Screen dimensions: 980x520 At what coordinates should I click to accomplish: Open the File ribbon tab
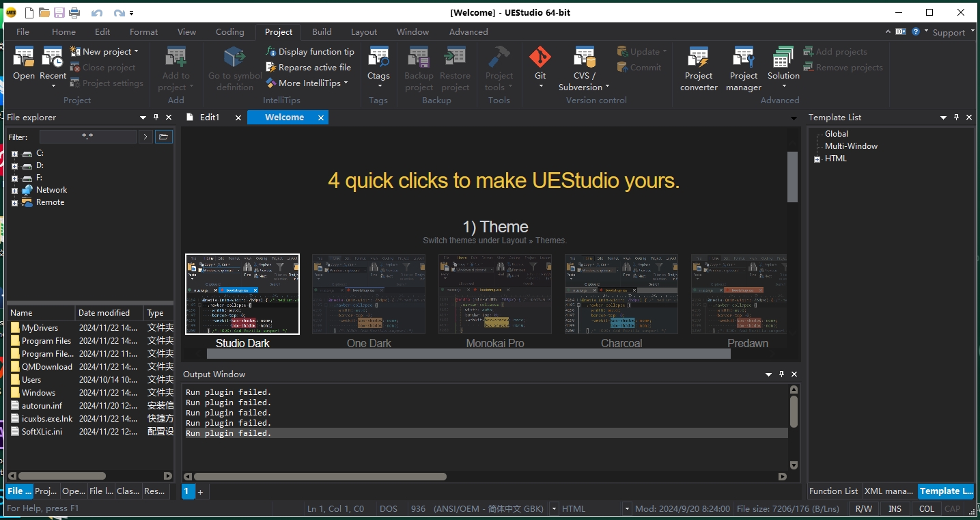click(x=23, y=31)
